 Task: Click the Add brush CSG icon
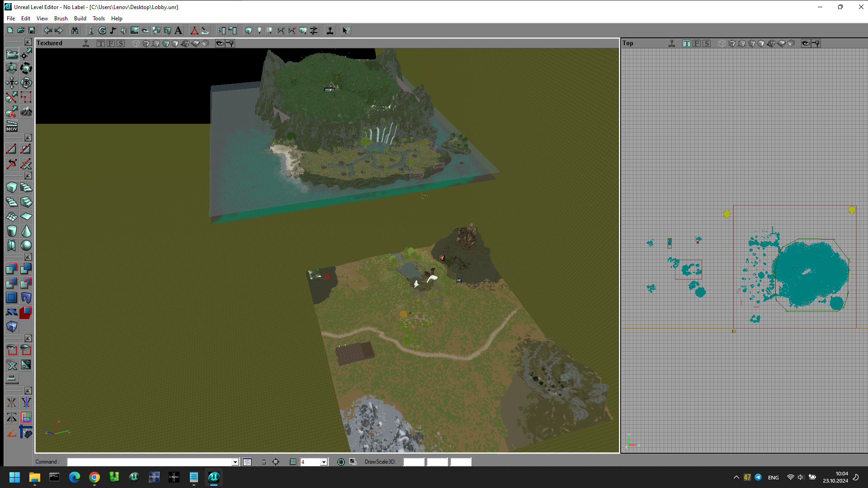click(x=12, y=269)
